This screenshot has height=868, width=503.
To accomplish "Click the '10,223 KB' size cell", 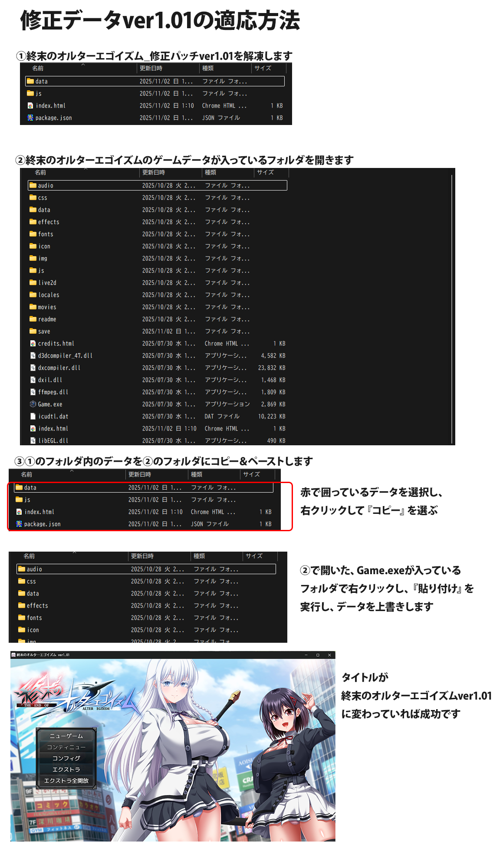I will coord(272,416).
